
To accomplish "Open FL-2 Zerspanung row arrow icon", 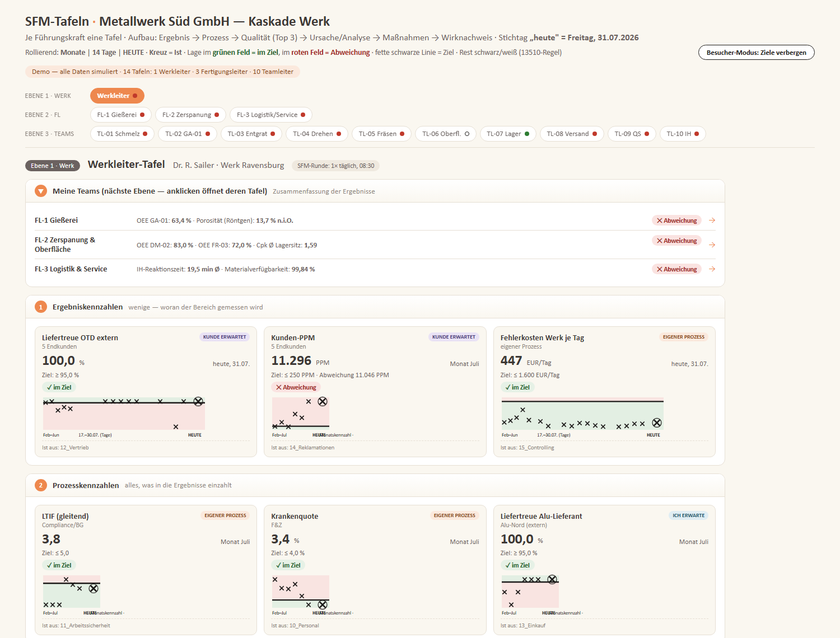I will [x=712, y=245].
